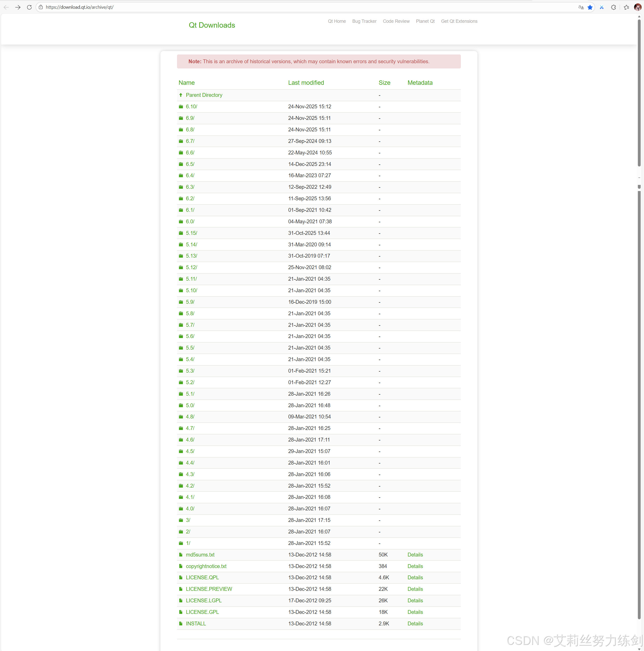
Task: Open the 5.15/ folder link
Action: tap(191, 233)
